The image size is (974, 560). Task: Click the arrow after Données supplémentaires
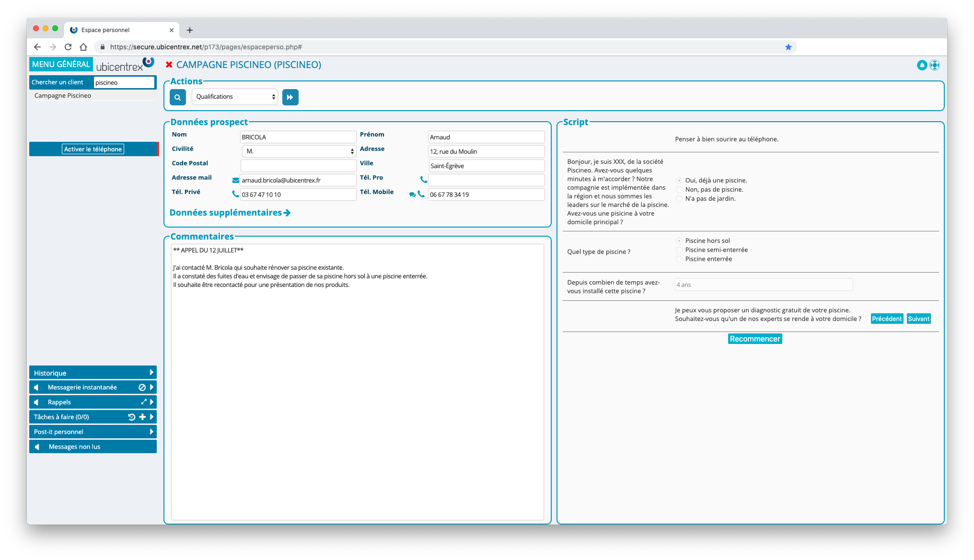click(x=287, y=213)
